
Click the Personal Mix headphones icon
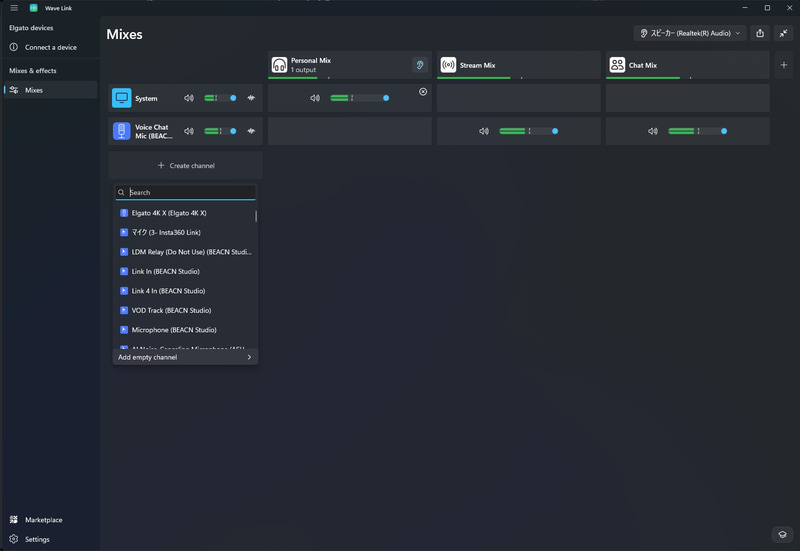[279, 65]
